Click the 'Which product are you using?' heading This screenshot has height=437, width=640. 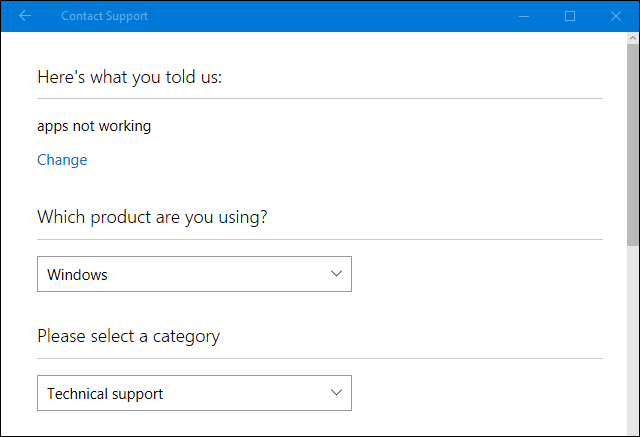(152, 217)
